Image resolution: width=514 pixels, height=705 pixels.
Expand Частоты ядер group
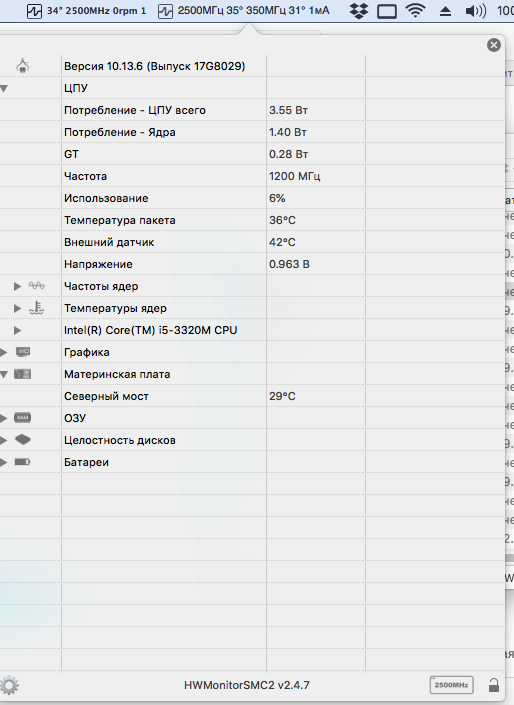point(18,286)
